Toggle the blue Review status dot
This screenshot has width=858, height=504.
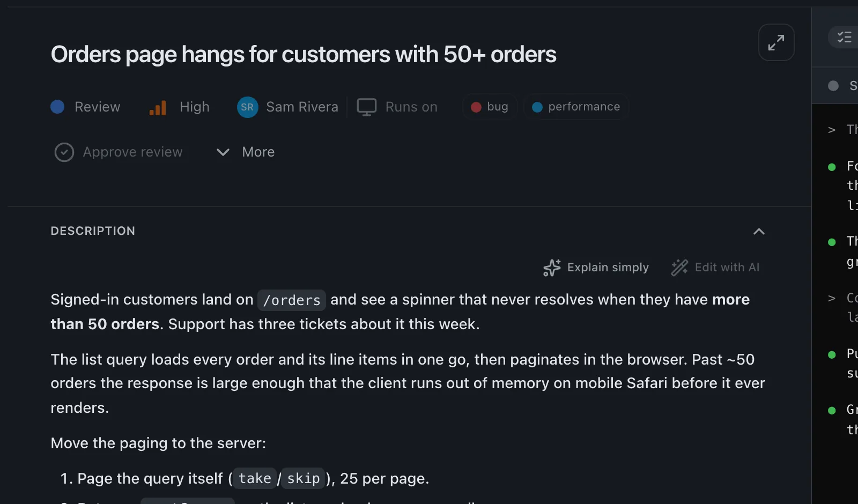57,107
